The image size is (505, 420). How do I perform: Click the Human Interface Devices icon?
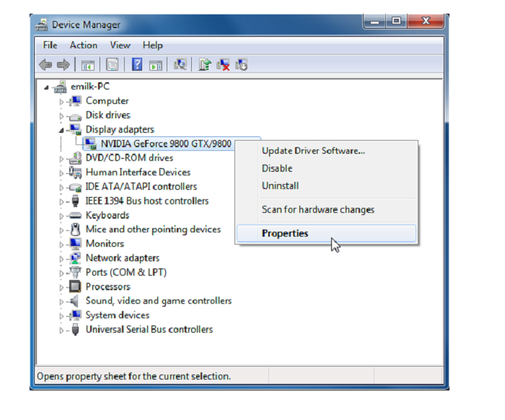pyautogui.click(x=75, y=172)
